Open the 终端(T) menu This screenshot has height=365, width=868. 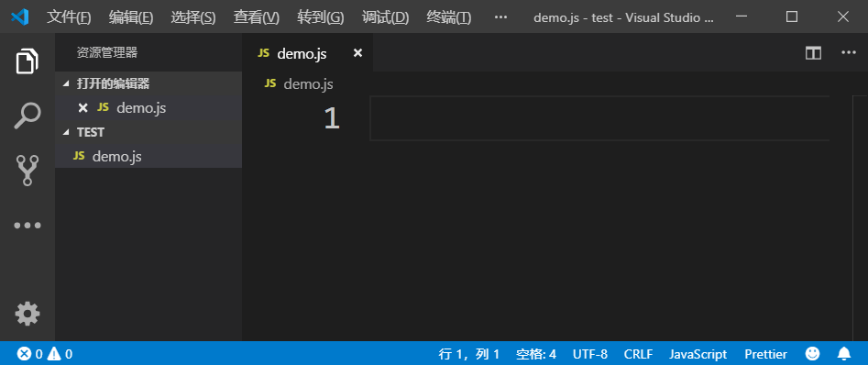(x=449, y=17)
